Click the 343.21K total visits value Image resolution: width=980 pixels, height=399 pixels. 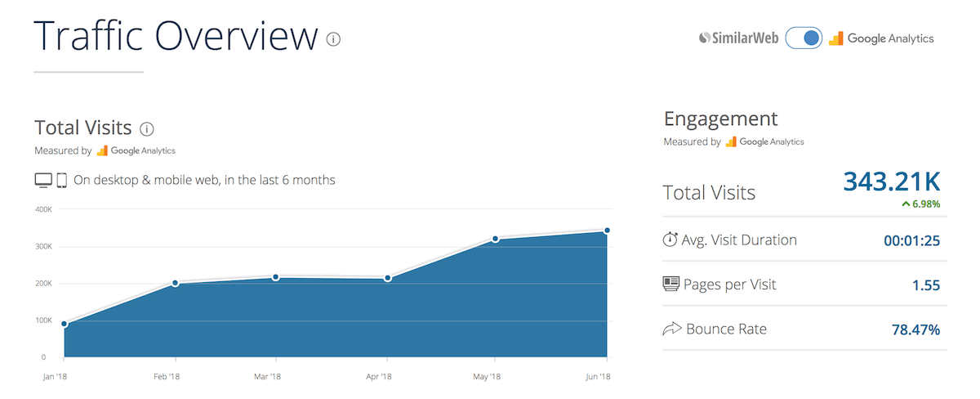[891, 182]
